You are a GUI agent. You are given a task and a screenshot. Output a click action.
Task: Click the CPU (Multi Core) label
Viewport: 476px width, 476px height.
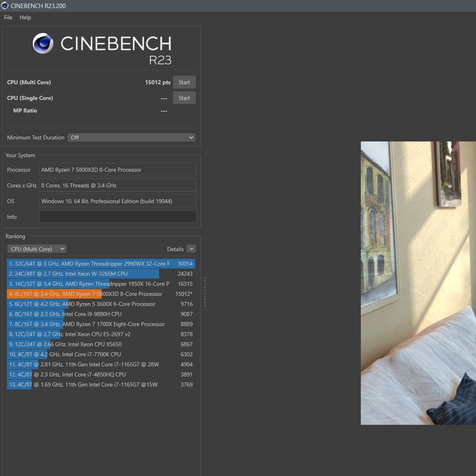(x=29, y=82)
